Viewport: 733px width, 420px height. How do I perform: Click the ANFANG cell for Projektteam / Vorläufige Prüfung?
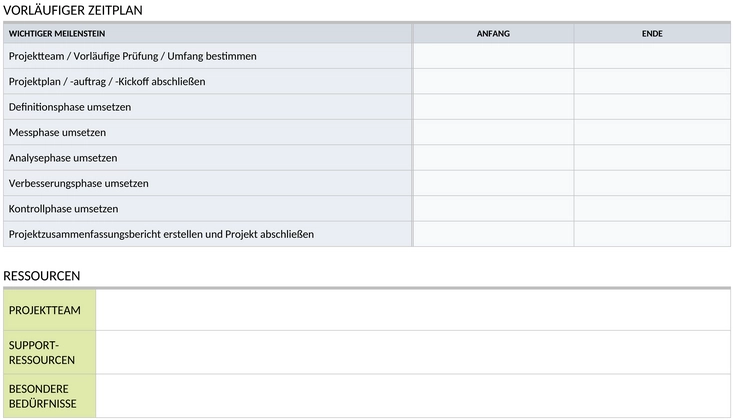493,56
